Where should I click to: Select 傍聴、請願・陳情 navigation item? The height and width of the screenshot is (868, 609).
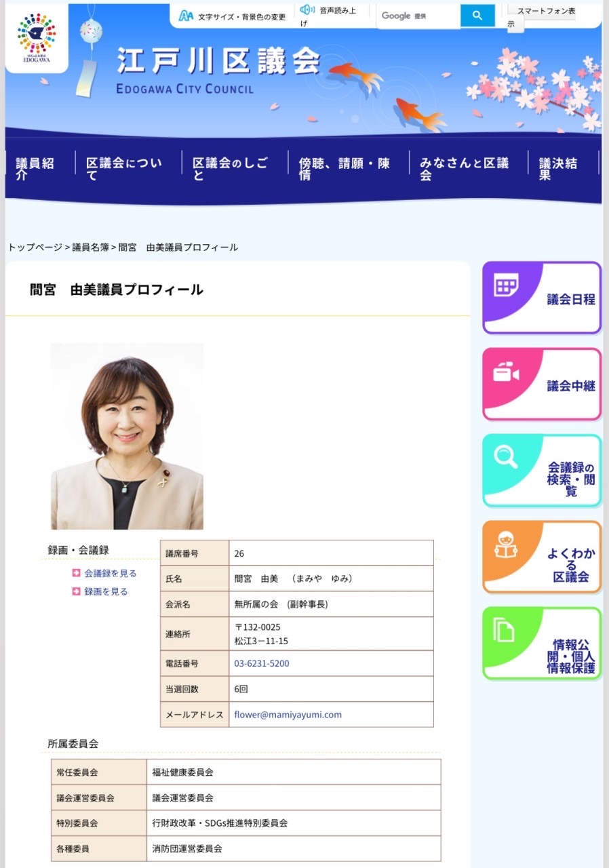tap(344, 169)
